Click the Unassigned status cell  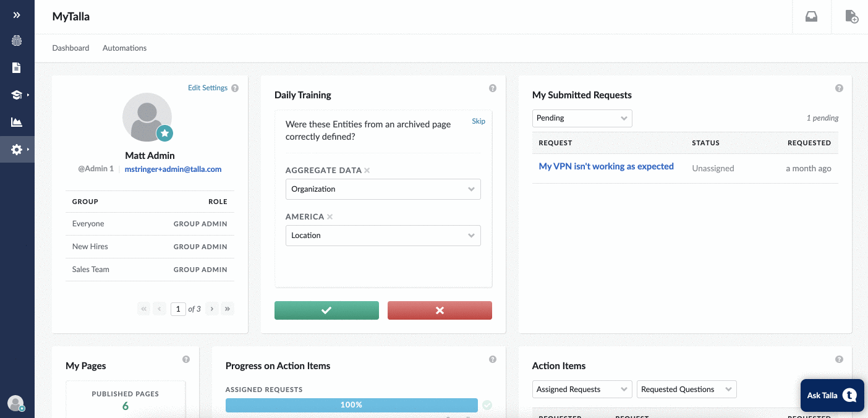tap(713, 168)
